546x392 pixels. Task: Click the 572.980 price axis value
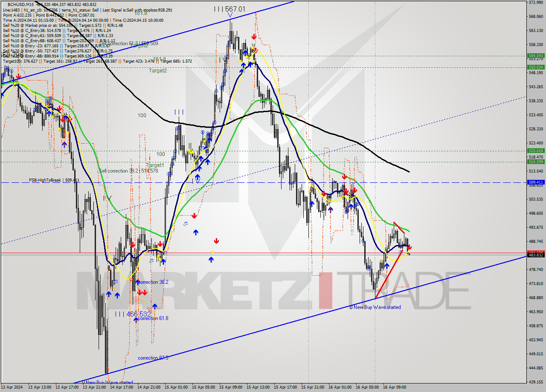coord(536,3)
